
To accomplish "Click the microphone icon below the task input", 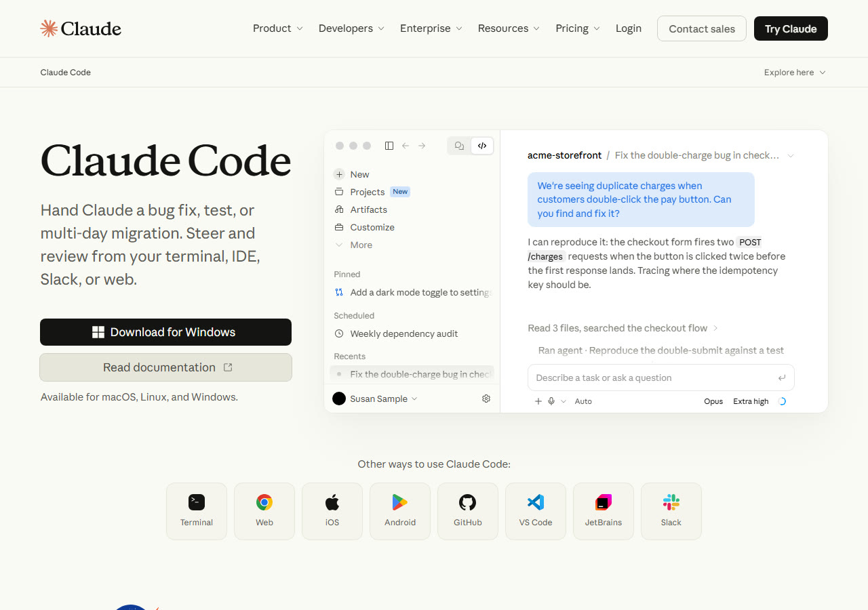I will tap(551, 401).
